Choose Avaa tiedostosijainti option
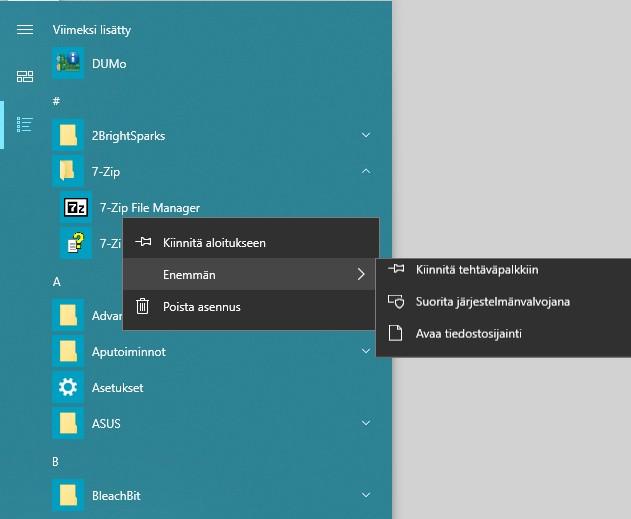Screen dimensions: 631x519 [x=503, y=334]
